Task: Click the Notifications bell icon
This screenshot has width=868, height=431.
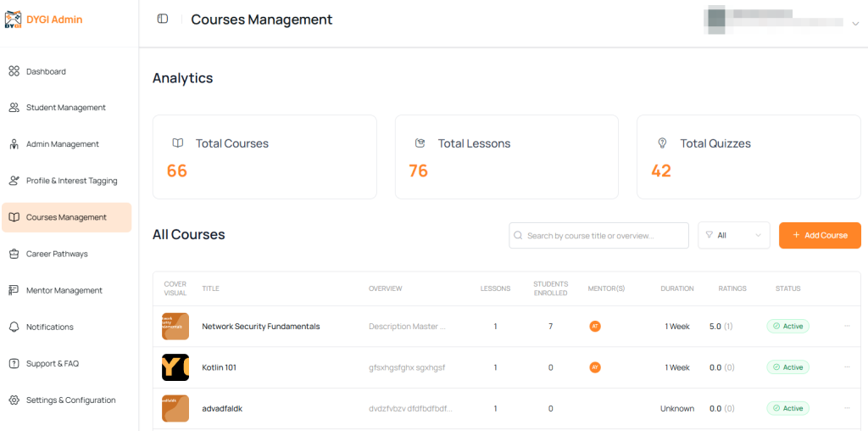Action: pos(14,327)
